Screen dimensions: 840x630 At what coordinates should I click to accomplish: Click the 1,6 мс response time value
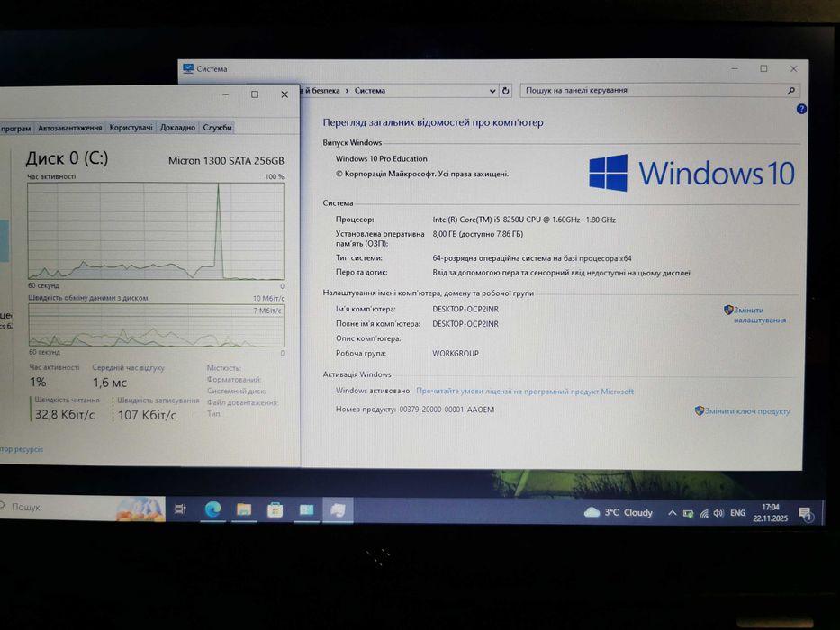click(110, 382)
